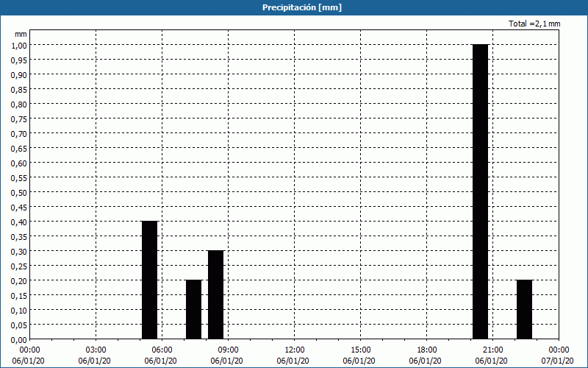This screenshot has height=368, width=588.
Task: Click the 0,65 y-axis label
Action: point(19,149)
